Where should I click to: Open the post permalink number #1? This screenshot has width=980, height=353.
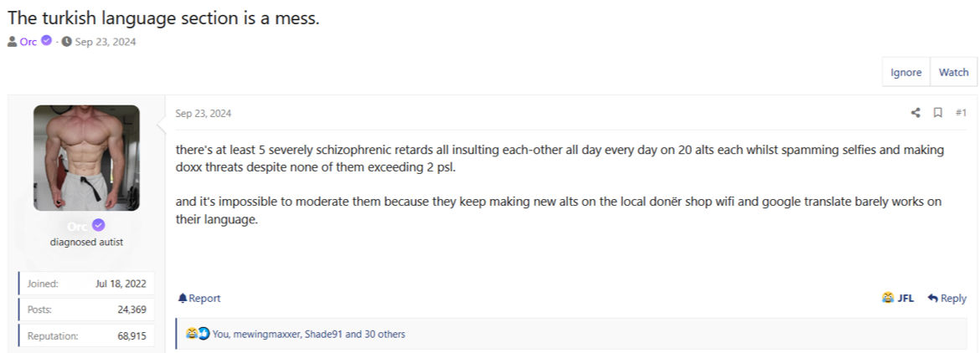961,113
